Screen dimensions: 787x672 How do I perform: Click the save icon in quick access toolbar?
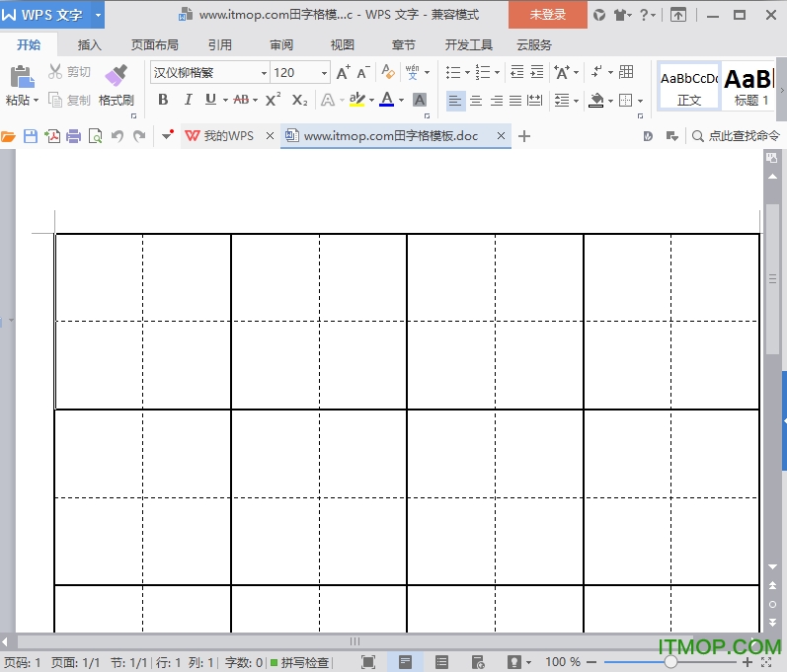click(31, 136)
